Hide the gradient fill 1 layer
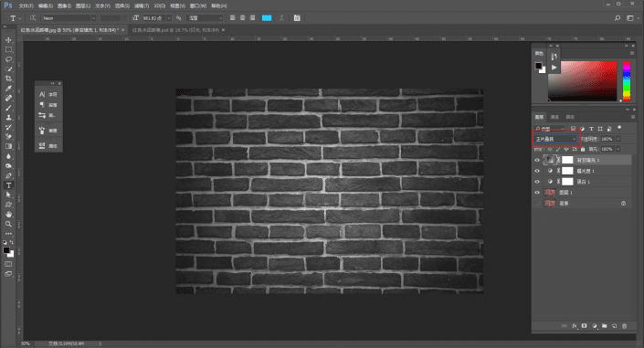 click(537, 160)
